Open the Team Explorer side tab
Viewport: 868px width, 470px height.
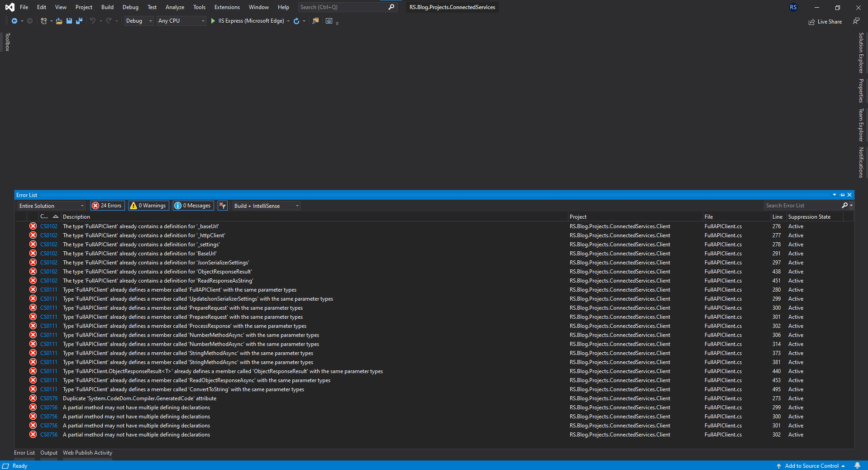click(x=861, y=125)
